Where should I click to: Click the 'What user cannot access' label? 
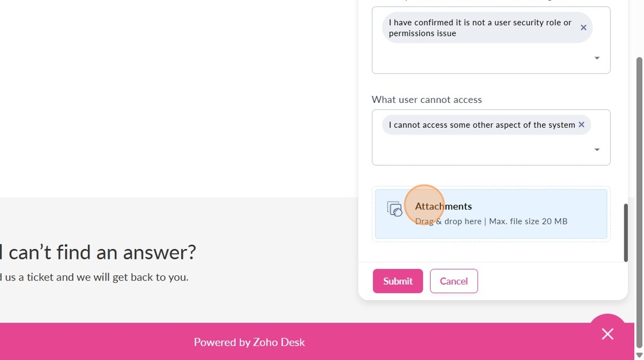[427, 99]
